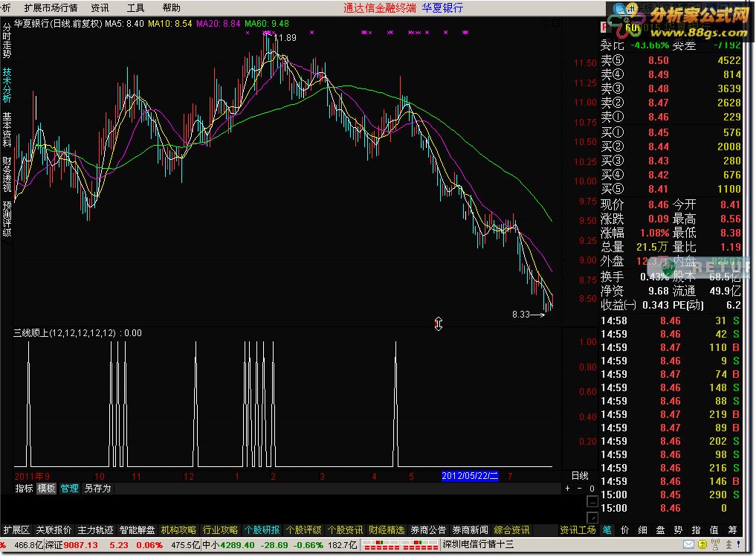
Task: Open the 个股评级 bottom tab
Action: pos(303,530)
